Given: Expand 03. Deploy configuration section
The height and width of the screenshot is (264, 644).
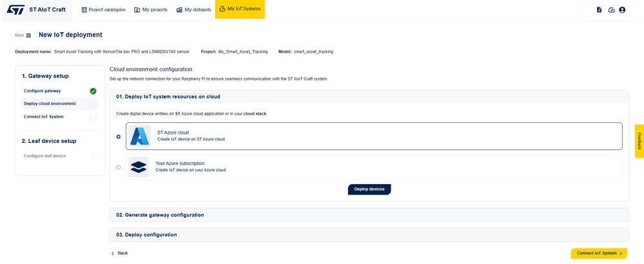Looking at the screenshot, I should coord(369,235).
